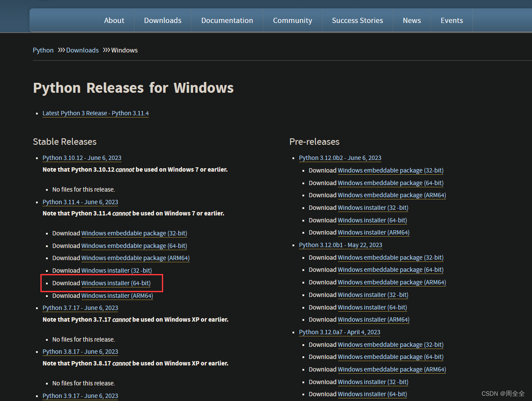
Task: Download 3.11.4 Windows installer (32 -bit)
Action: 117,271
